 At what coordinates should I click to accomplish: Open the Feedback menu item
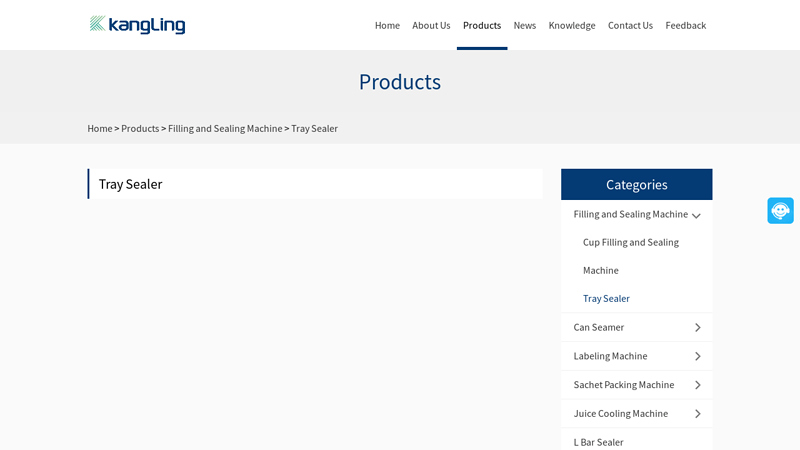coord(685,26)
